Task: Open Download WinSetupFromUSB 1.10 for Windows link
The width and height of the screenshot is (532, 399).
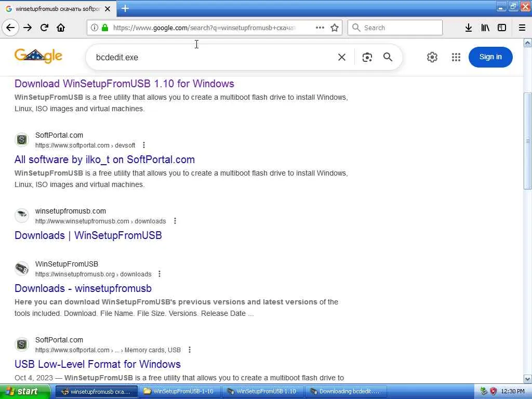Action: click(x=124, y=84)
